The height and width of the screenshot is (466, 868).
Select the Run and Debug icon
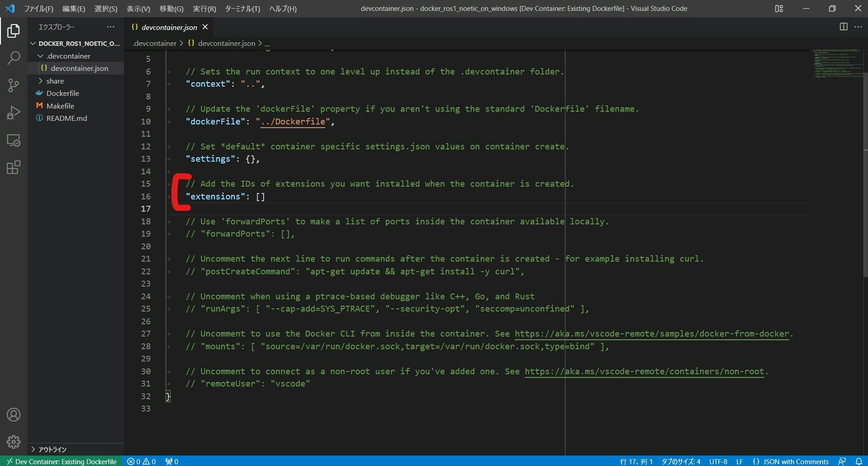pyautogui.click(x=14, y=113)
